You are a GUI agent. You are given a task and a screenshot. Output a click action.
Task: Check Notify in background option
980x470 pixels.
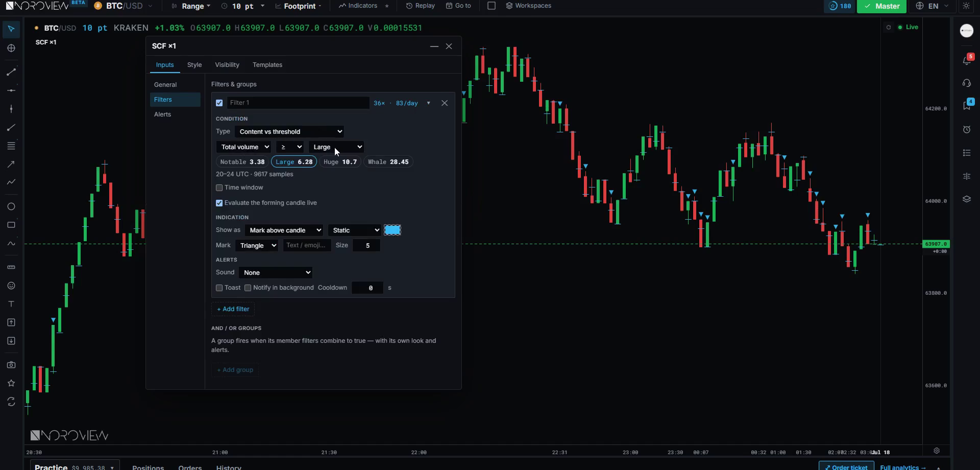click(248, 288)
